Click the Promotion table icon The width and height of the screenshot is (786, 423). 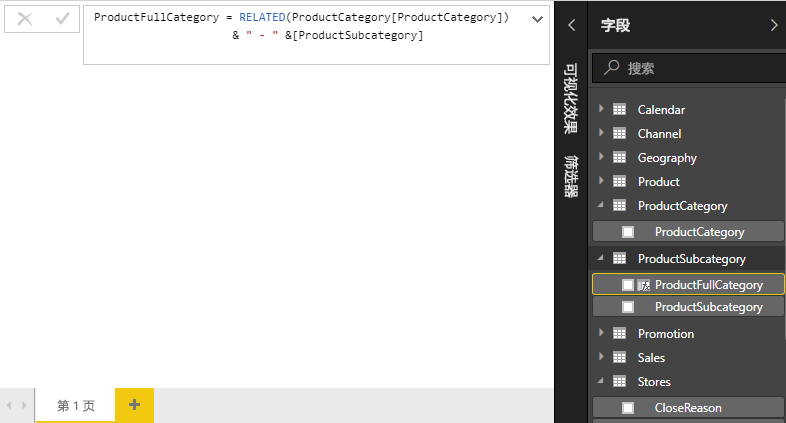point(619,334)
